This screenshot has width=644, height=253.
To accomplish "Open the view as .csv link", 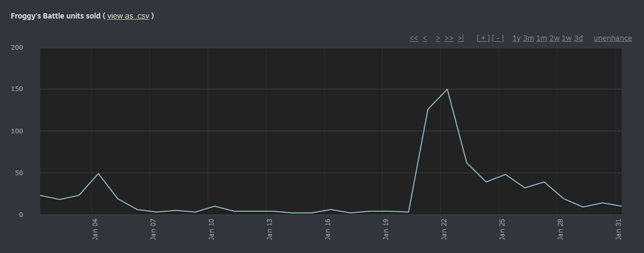I will [128, 16].
